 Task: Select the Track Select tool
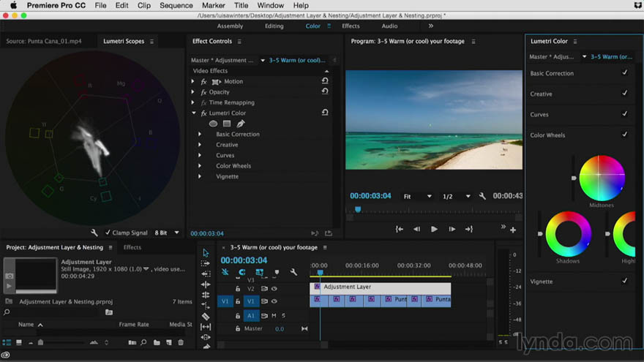[206, 263]
